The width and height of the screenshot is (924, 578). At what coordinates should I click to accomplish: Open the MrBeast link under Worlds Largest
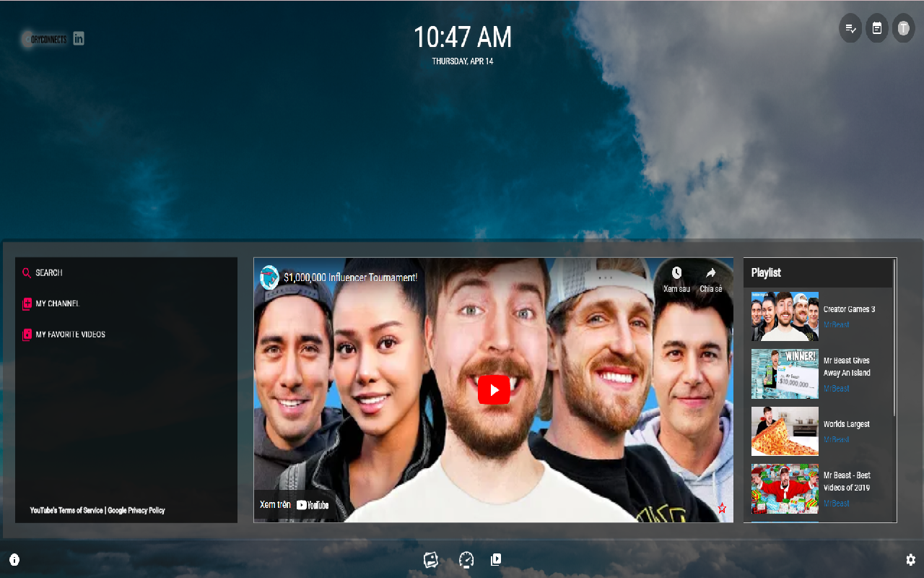(837, 439)
